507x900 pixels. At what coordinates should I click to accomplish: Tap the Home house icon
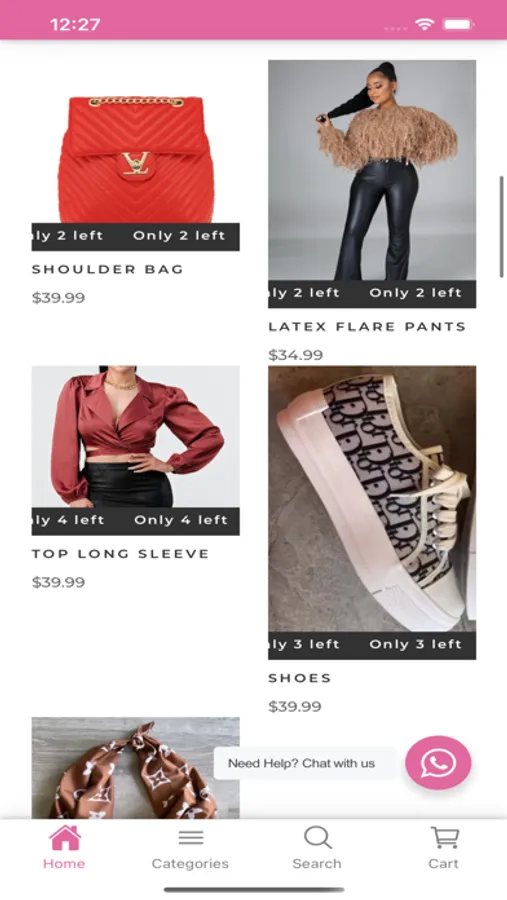(65, 838)
